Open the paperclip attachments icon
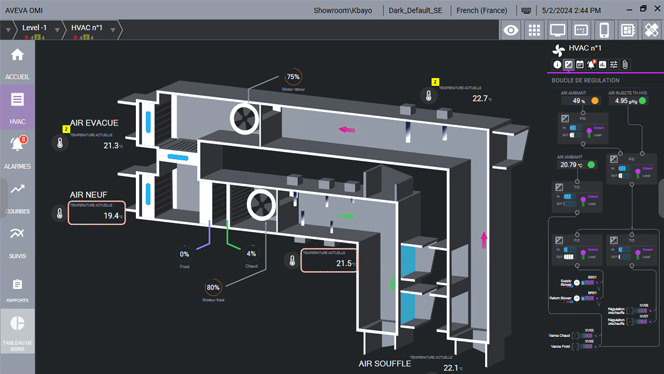Viewport: 664px width, 374px height. tap(625, 64)
